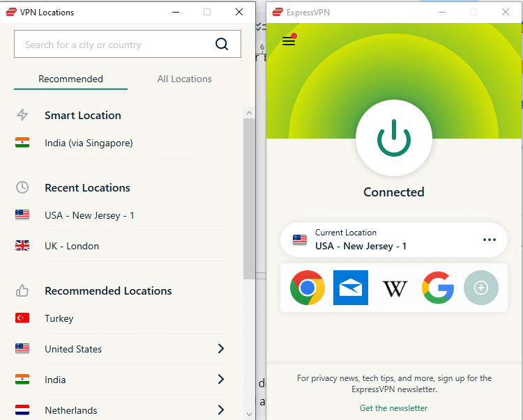Switch to the Recommended tab
Image resolution: width=523 pixels, height=420 pixels.
[x=70, y=79]
